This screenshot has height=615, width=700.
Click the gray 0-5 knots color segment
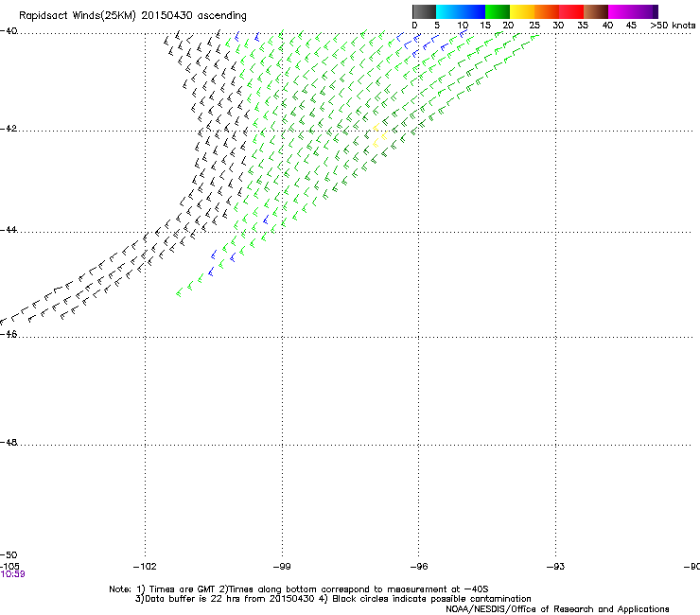point(424,11)
